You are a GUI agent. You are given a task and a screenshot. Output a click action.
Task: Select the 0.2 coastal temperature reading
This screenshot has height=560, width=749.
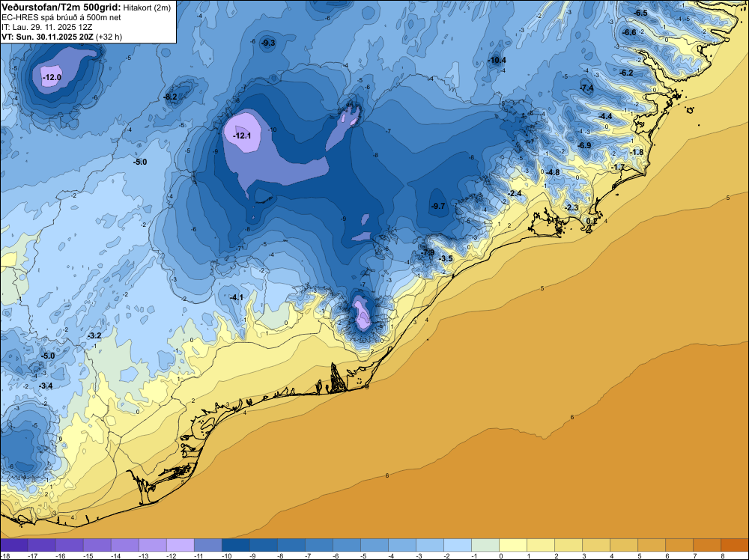592,222
